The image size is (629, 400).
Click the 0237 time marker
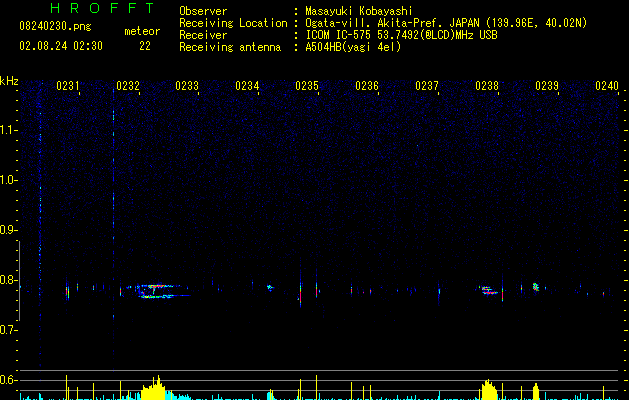(427, 86)
